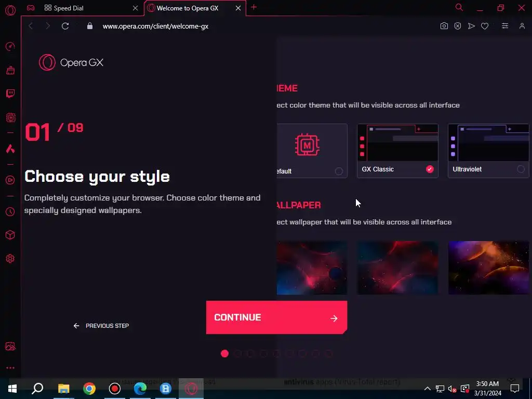The height and width of the screenshot is (399, 532).
Task: Open the taskbar clock and date
Action: coord(487,389)
